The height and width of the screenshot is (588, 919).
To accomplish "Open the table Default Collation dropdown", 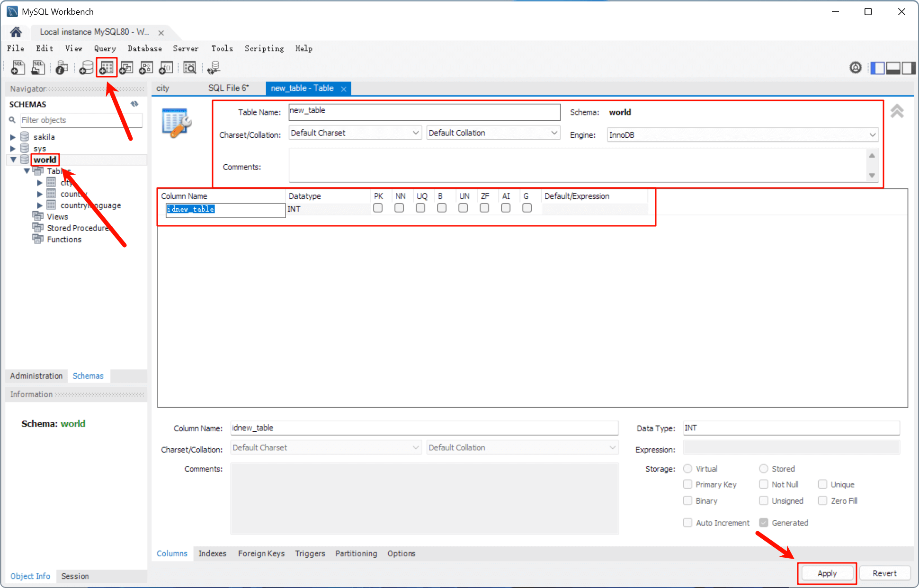I will coord(493,133).
